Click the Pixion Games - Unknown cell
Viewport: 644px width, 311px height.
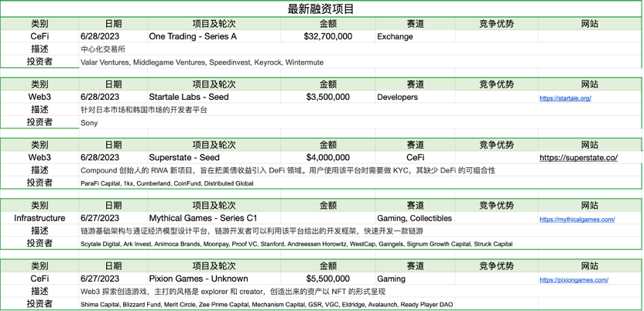tap(214, 279)
